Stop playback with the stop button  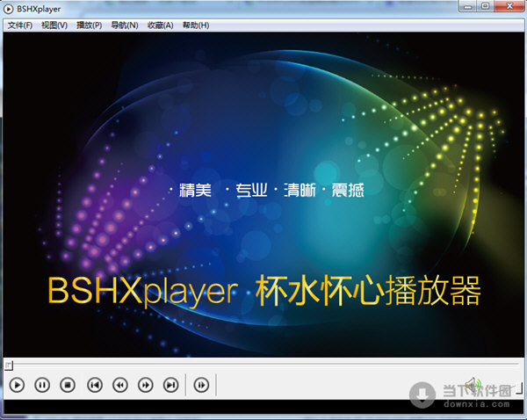coord(68,385)
